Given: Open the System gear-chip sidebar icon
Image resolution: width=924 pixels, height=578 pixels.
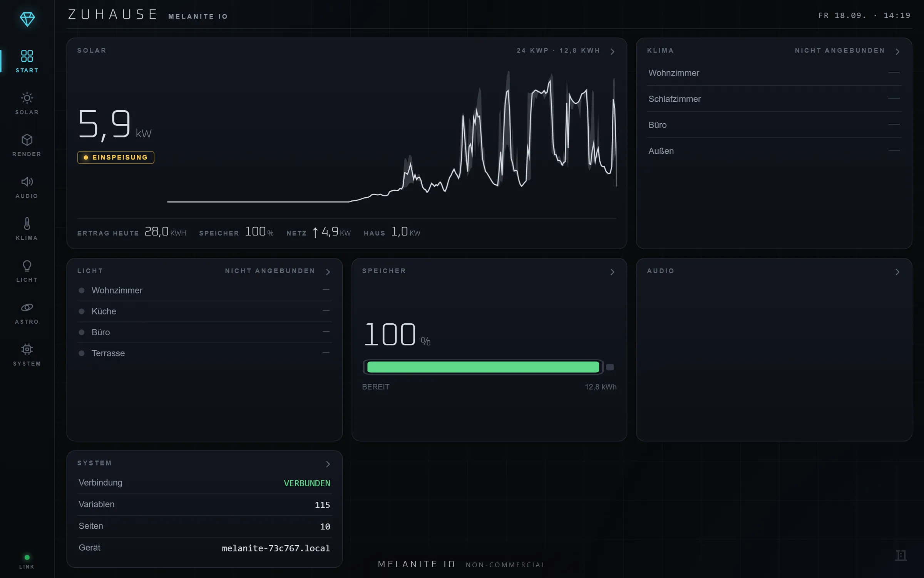Looking at the screenshot, I should [27, 355].
